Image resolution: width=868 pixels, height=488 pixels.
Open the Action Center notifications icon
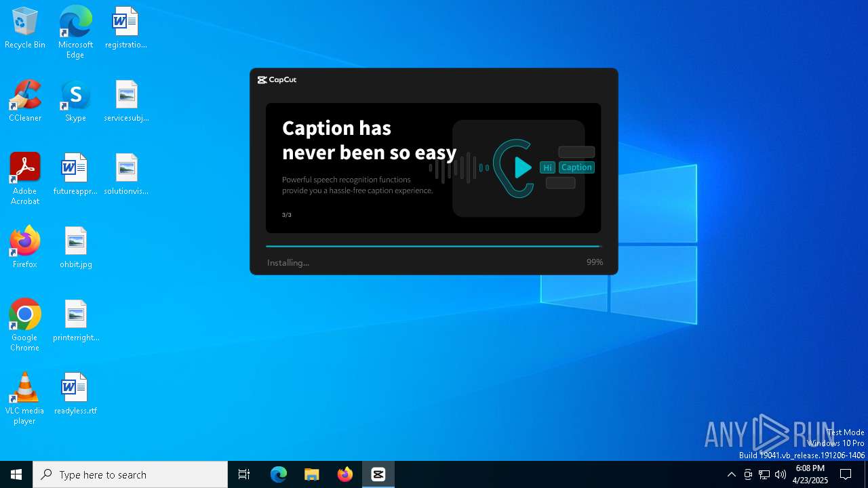pos(846,474)
